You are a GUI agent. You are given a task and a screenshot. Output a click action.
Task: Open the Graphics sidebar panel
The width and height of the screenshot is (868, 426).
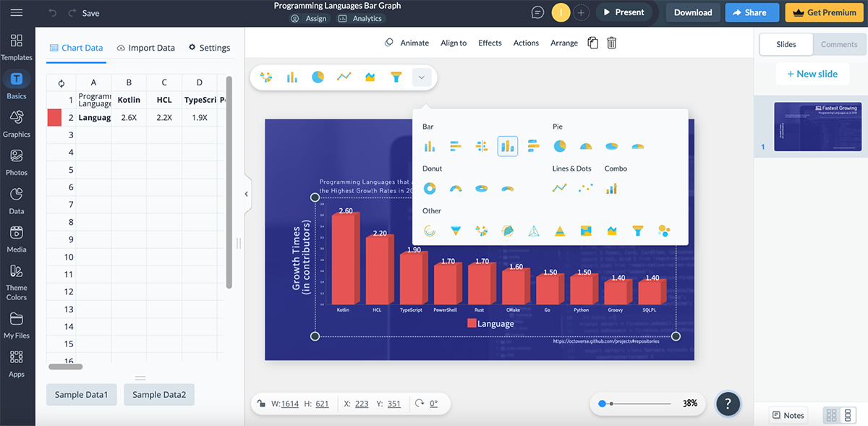click(17, 123)
